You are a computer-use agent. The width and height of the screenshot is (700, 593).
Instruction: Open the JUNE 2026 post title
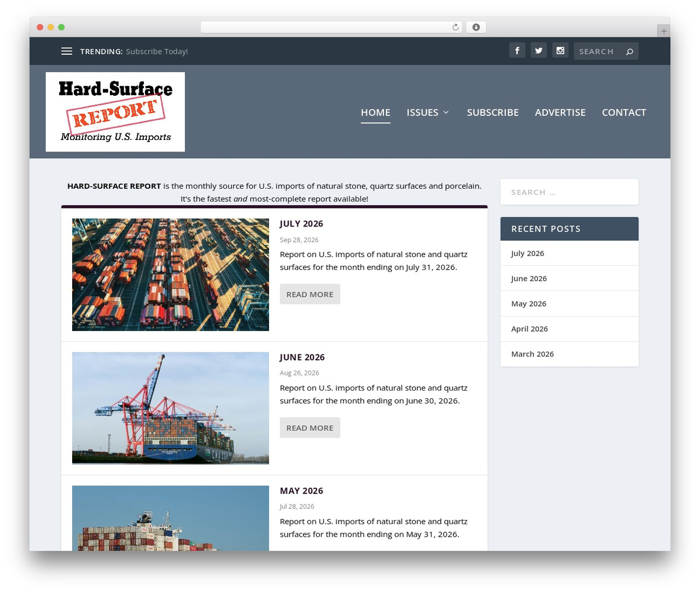(x=302, y=357)
